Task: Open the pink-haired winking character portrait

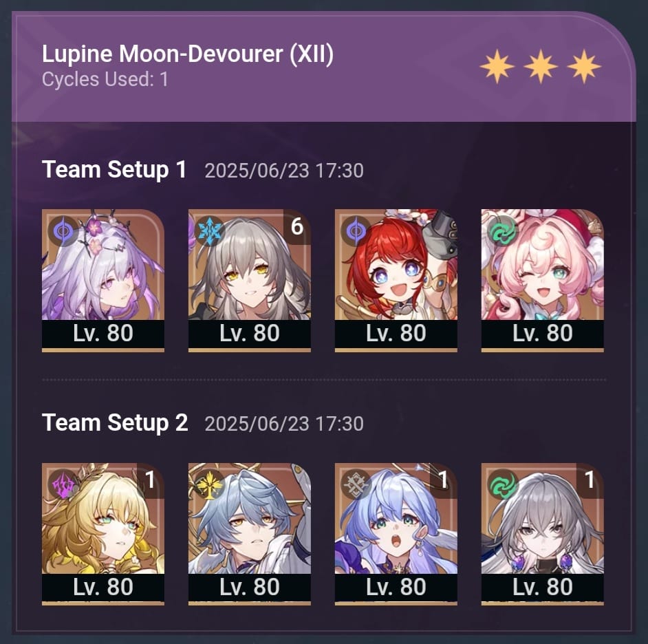Action: (542, 280)
